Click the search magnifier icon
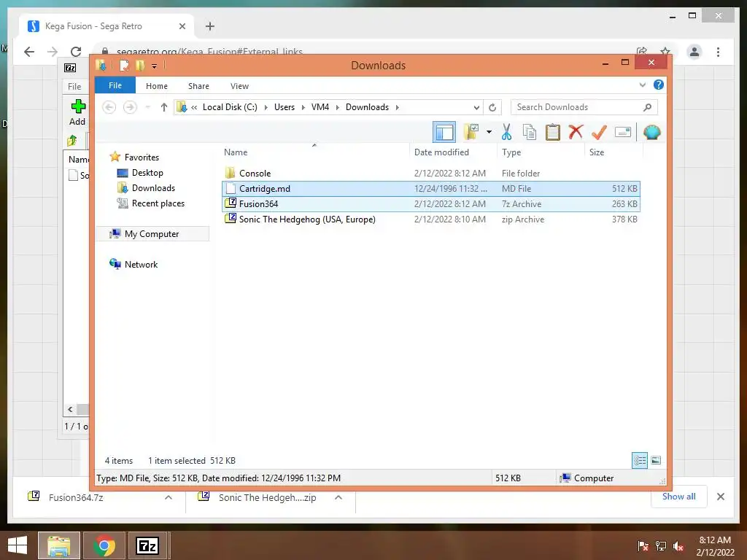The height and width of the screenshot is (560, 747). coord(647,107)
